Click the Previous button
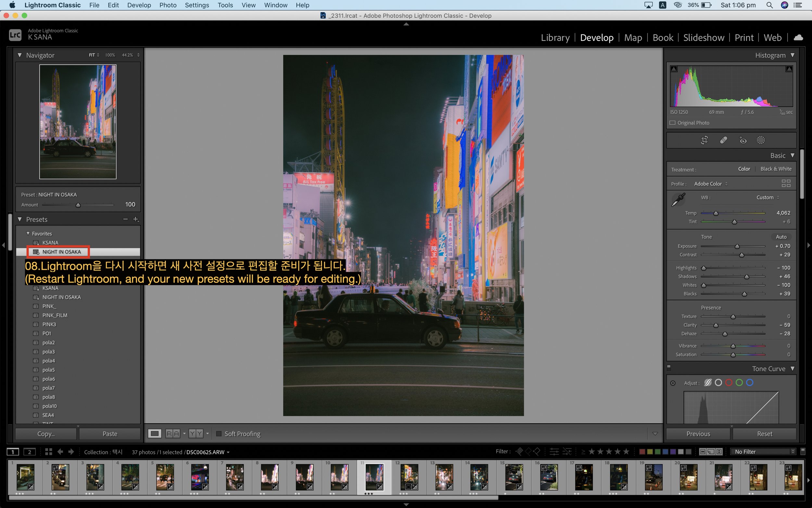This screenshot has width=812, height=508. [698, 434]
